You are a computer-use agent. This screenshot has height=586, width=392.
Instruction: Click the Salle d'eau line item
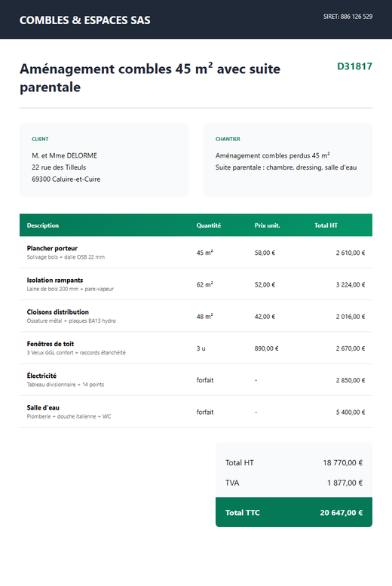pyautogui.click(x=196, y=412)
